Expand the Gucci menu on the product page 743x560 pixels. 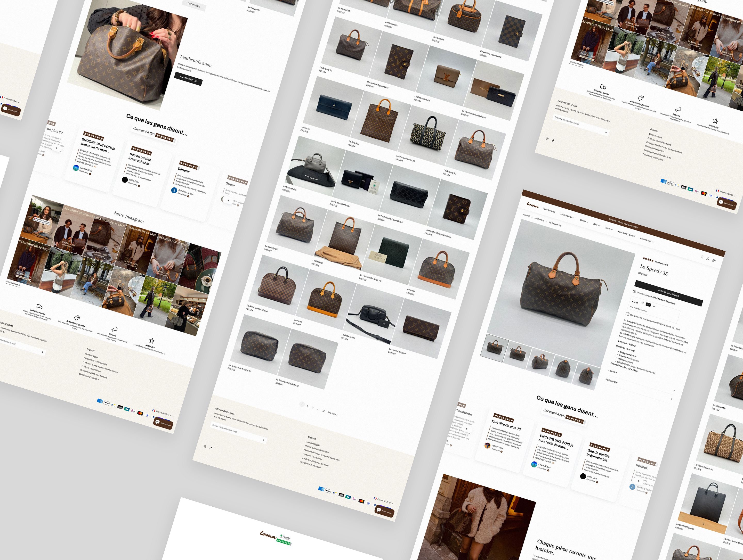[x=608, y=228]
